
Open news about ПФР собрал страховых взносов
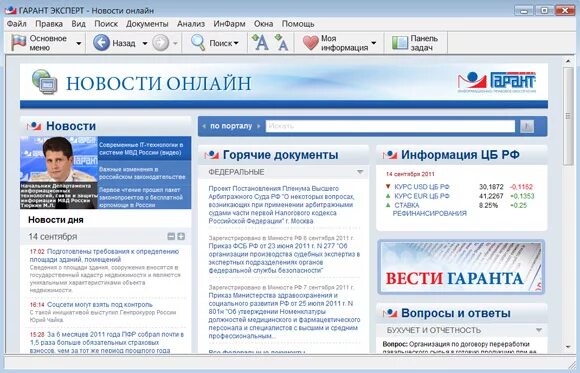(107, 342)
